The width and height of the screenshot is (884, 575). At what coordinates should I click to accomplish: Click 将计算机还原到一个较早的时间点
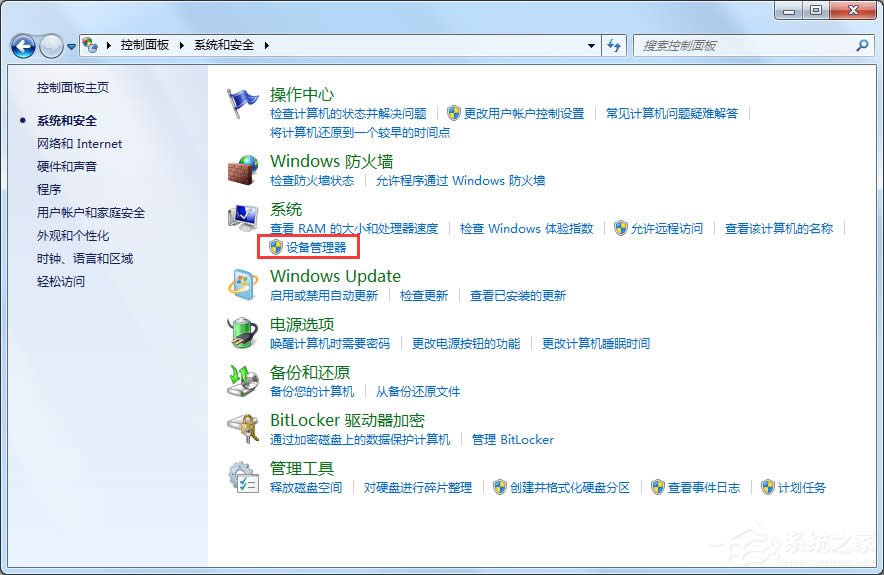click(360, 132)
